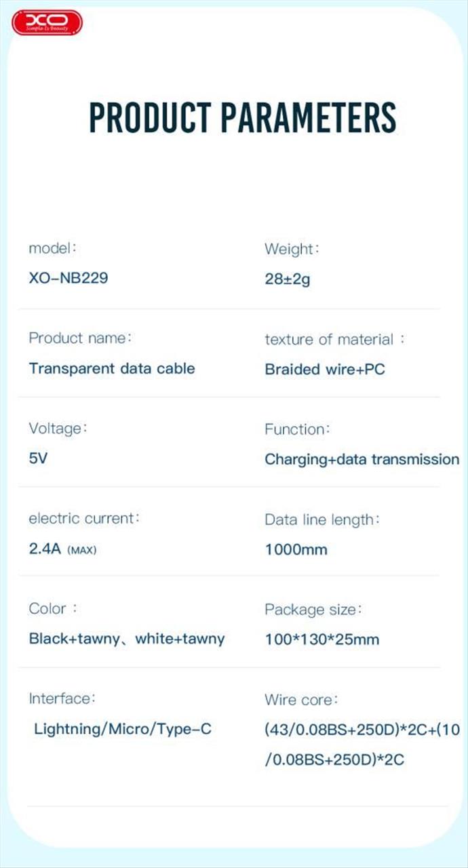This screenshot has width=468, height=868.
Task: Click the Lightning/Micro/Type-C interface text
Action: click(x=123, y=730)
